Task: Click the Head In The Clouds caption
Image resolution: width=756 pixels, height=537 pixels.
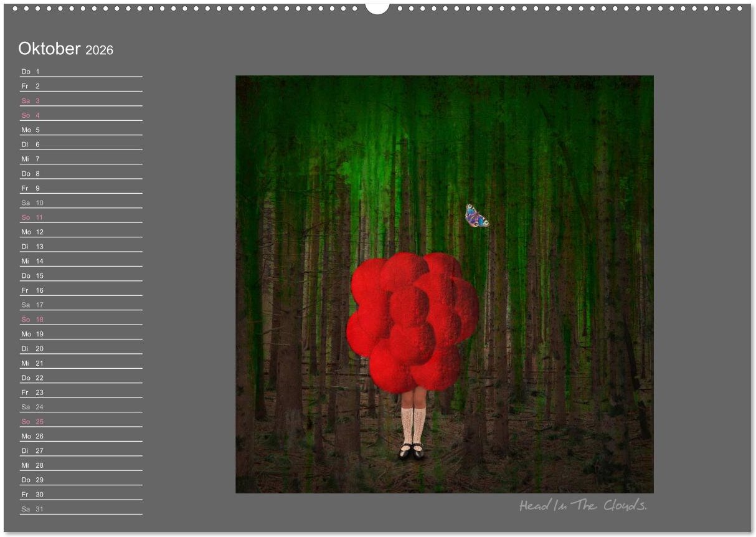Action: (583, 505)
